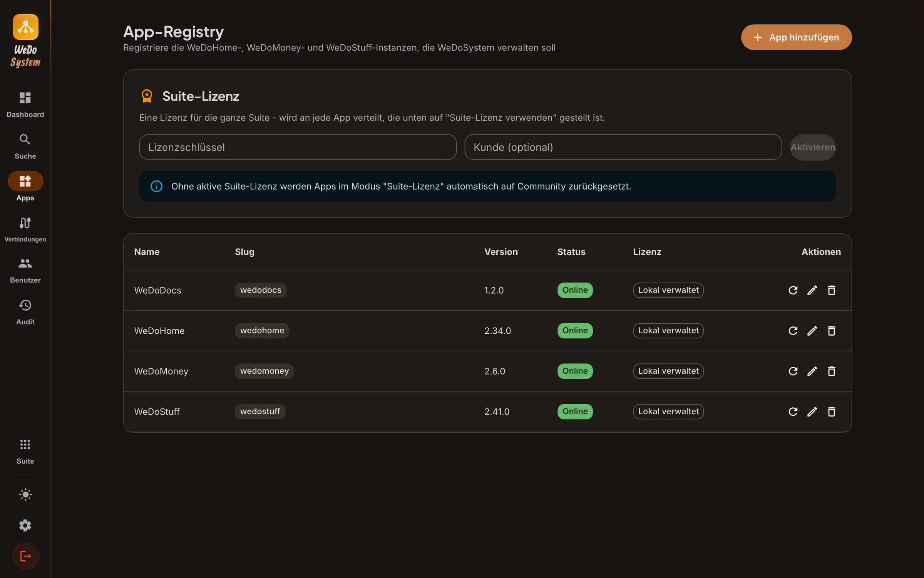
Task: Click the Suite-Lizenz award badge icon
Action: pyautogui.click(x=147, y=96)
